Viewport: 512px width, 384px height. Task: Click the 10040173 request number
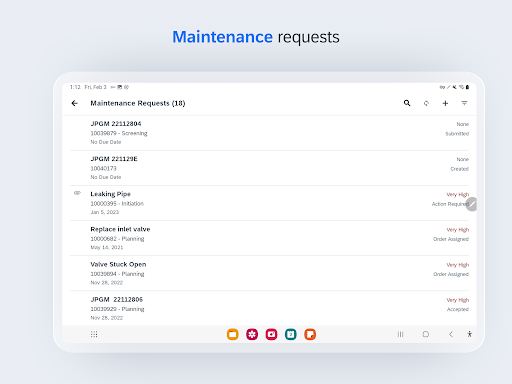click(103, 168)
